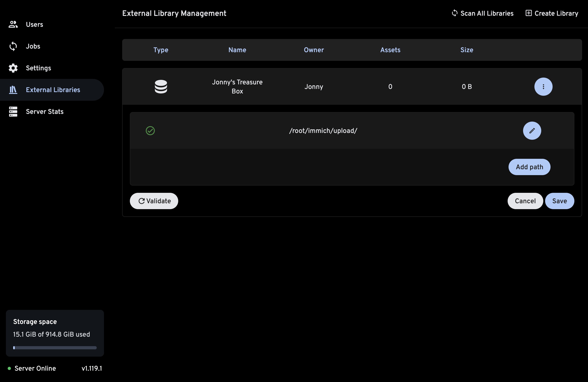Open the edit pencil for /root/immich/upload/
This screenshot has height=382, width=588.
coord(532,131)
